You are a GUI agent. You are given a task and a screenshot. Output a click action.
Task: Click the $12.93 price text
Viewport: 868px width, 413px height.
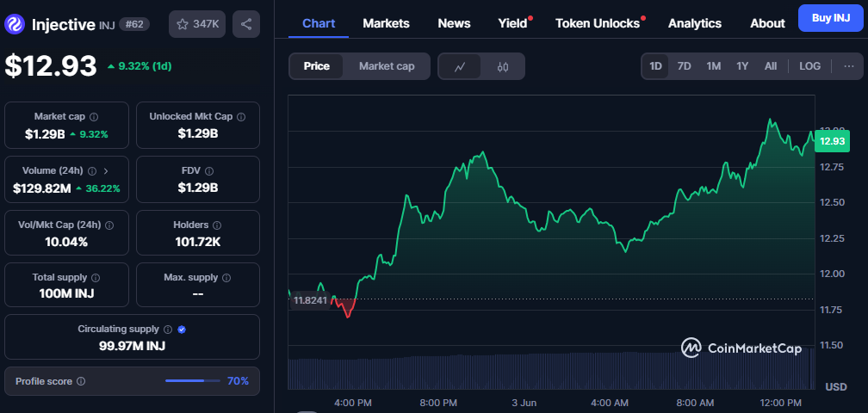click(x=50, y=65)
